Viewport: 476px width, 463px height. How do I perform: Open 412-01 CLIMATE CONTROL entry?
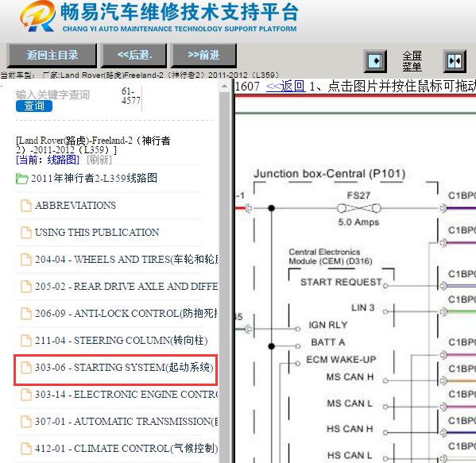point(126,449)
